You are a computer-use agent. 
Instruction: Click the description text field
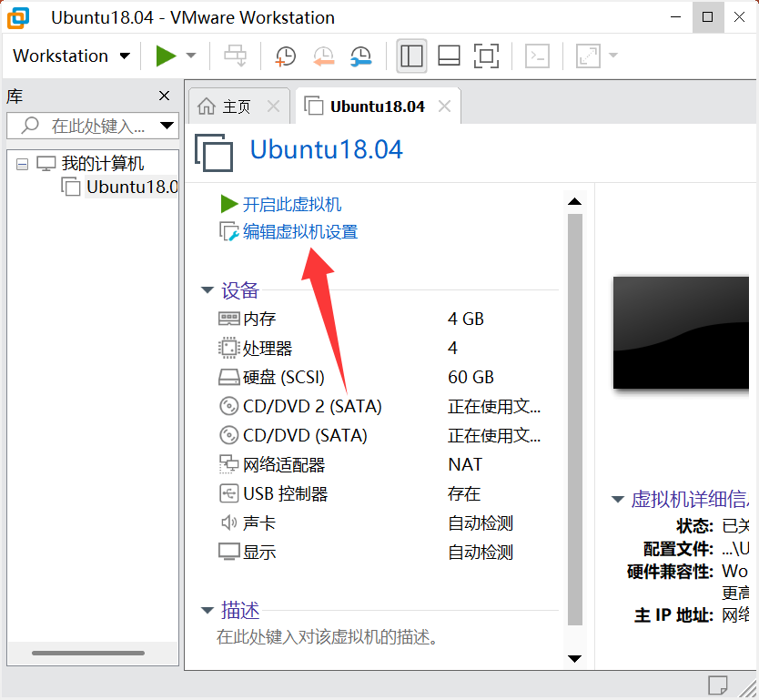(327, 637)
